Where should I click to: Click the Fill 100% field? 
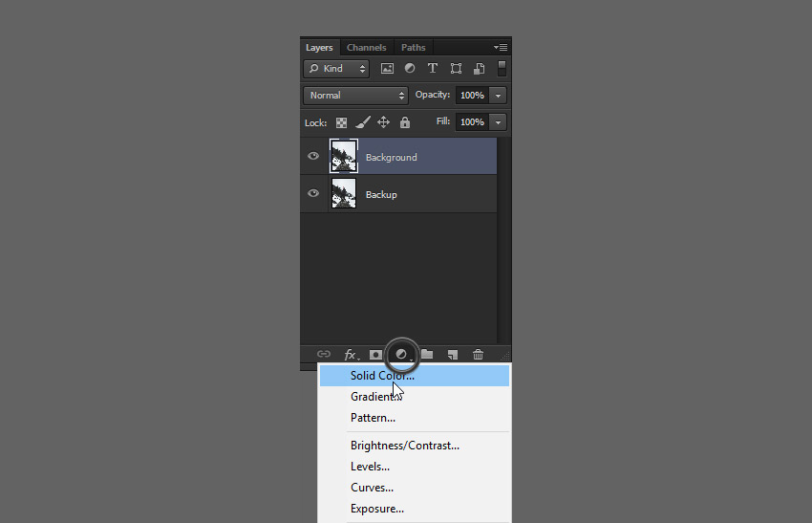(x=472, y=122)
